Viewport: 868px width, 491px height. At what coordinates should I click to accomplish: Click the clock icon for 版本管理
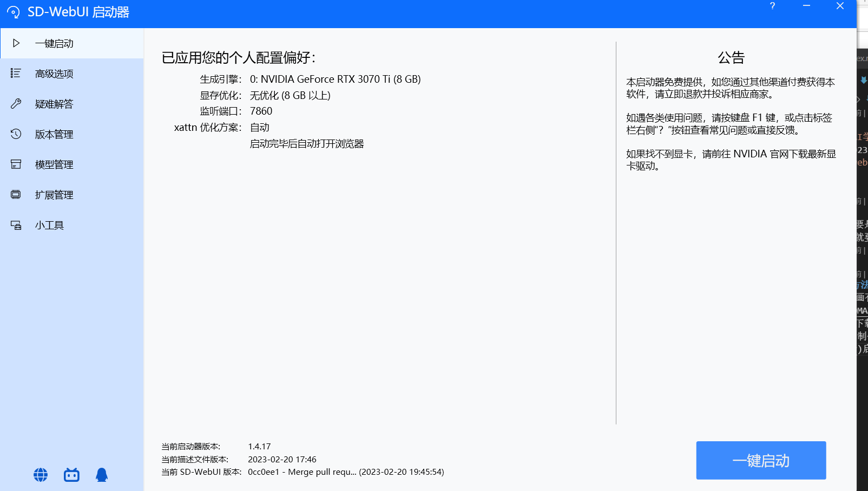(15, 134)
